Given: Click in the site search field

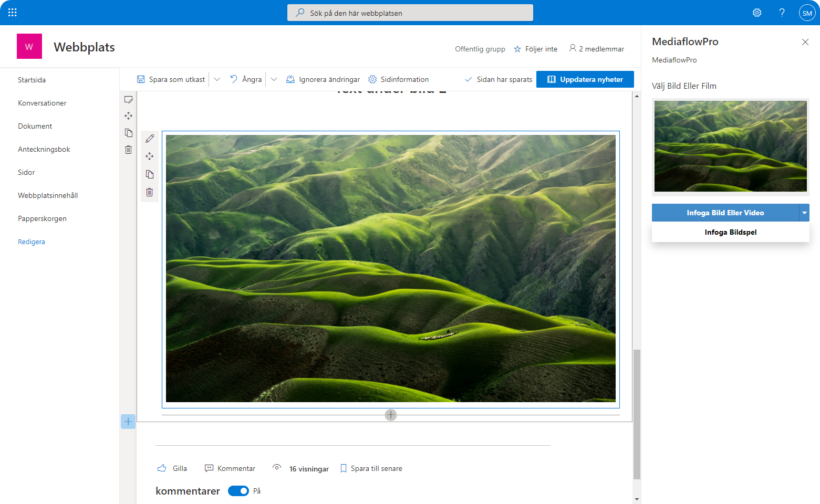Looking at the screenshot, I should click(410, 13).
